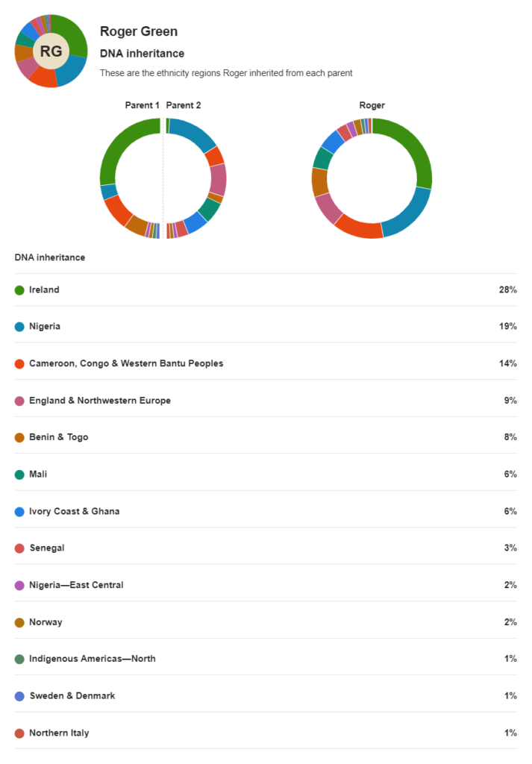Click the Roger Green name heading

[139, 31]
